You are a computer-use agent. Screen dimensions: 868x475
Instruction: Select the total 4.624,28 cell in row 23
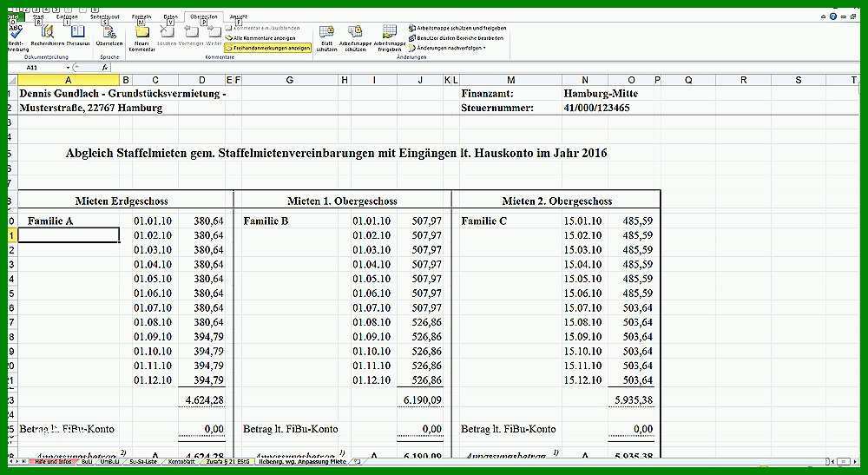(202, 399)
